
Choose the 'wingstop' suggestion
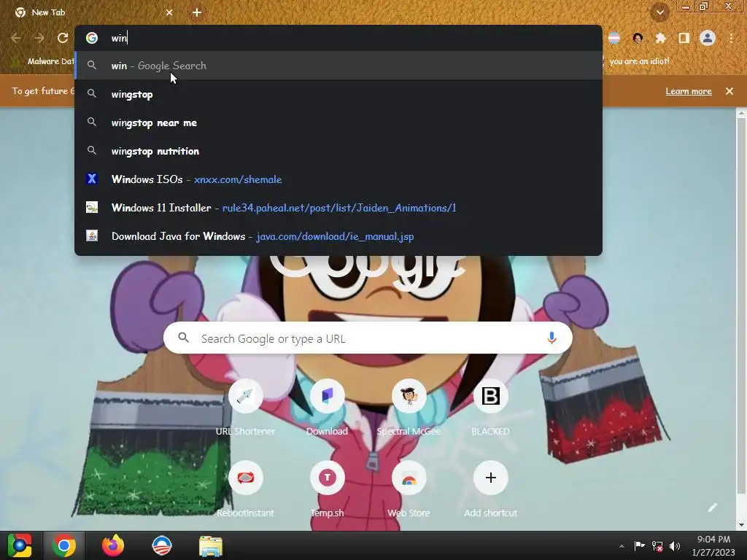click(x=338, y=94)
